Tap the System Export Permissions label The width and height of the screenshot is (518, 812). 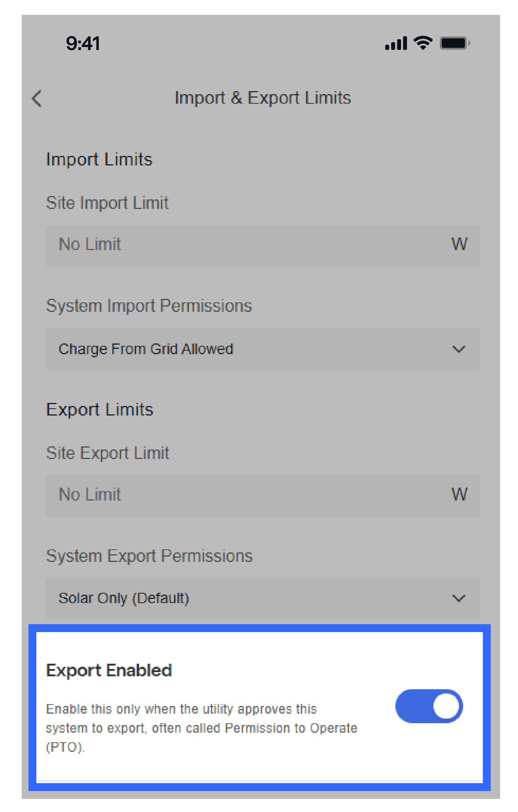(149, 556)
